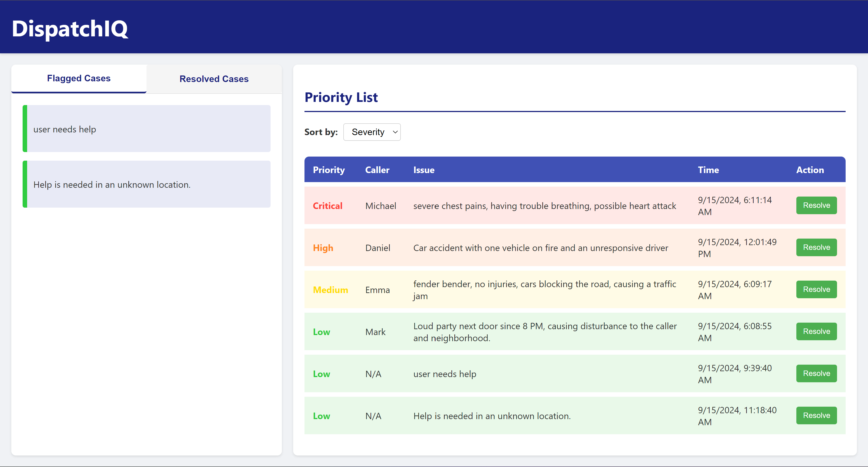This screenshot has height=467, width=868.
Task: Resolve the unknown location help case
Action: 816,415
